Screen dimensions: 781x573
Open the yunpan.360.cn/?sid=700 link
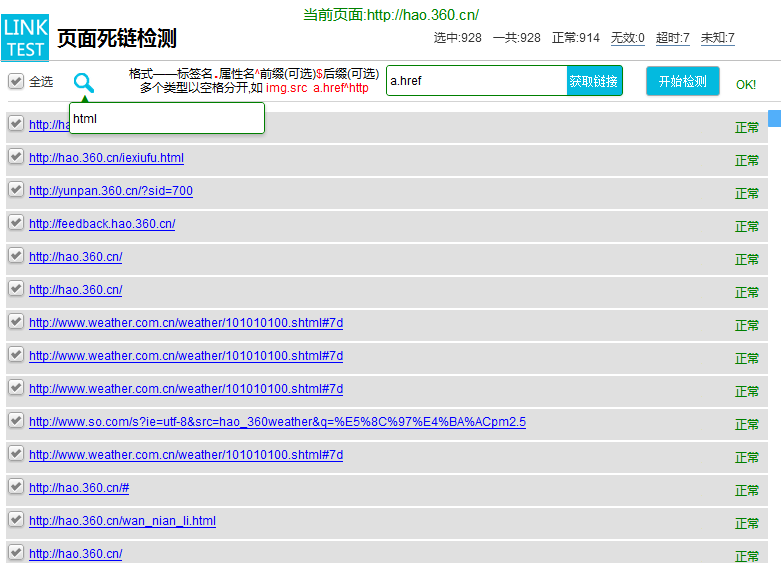110,191
